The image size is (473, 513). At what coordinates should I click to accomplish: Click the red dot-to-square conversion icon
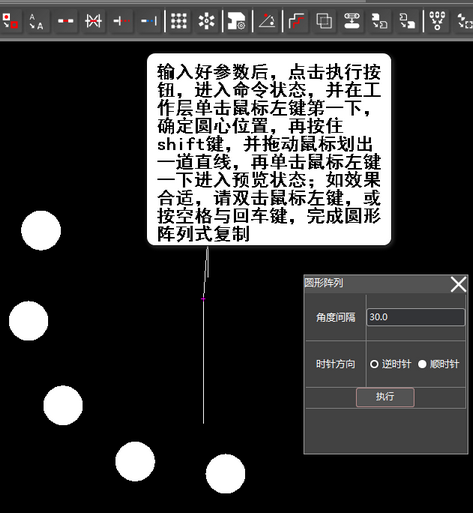(10, 21)
